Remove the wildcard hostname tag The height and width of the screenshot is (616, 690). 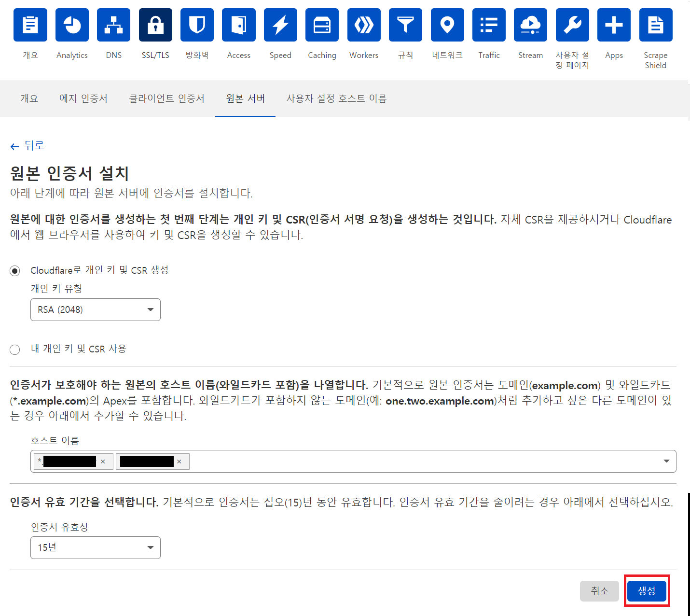(x=103, y=462)
